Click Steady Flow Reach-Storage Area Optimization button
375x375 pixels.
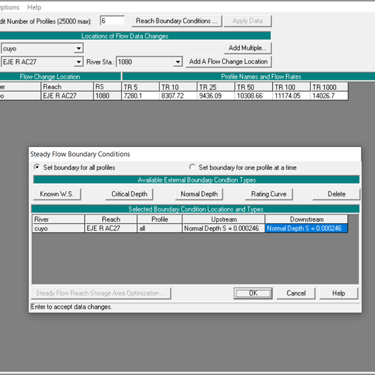pyautogui.click(x=101, y=293)
